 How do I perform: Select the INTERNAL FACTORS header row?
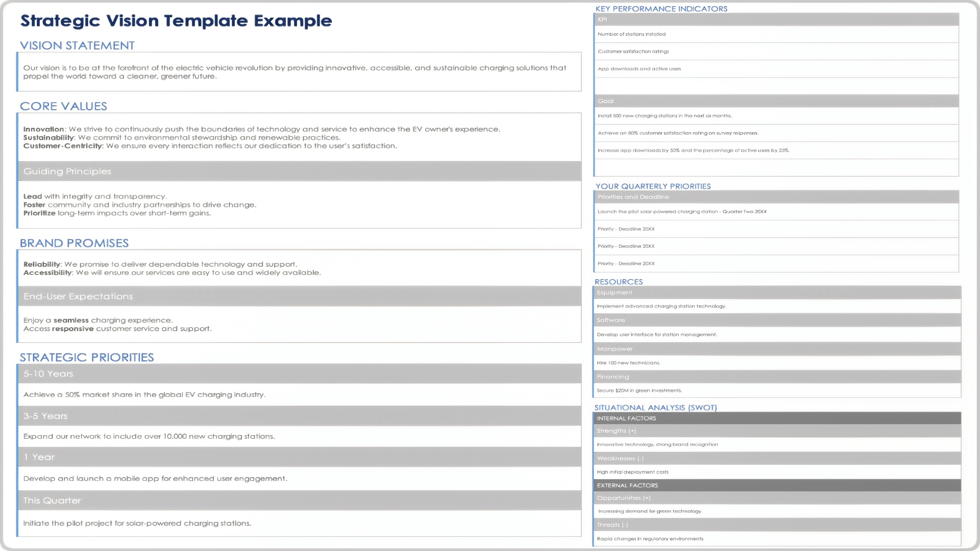(777, 418)
